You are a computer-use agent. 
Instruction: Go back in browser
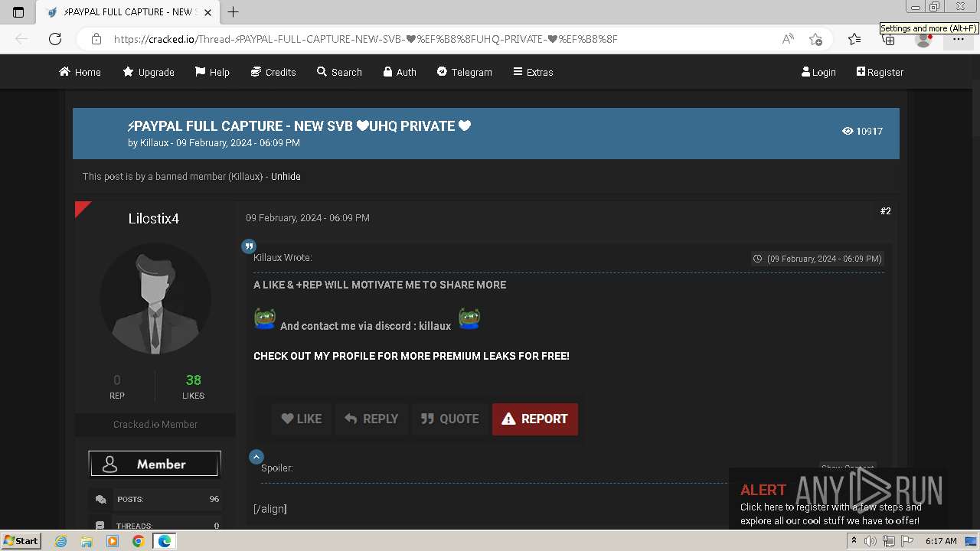21,39
